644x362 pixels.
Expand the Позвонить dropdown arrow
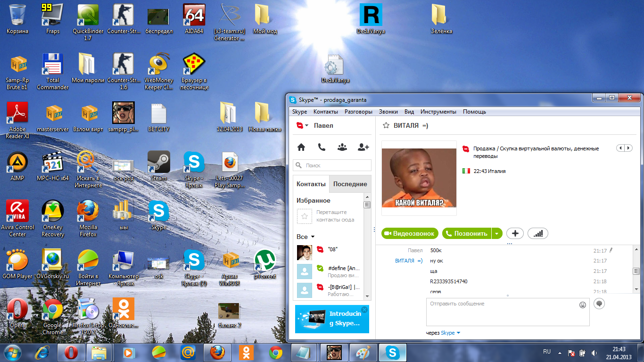[497, 233]
